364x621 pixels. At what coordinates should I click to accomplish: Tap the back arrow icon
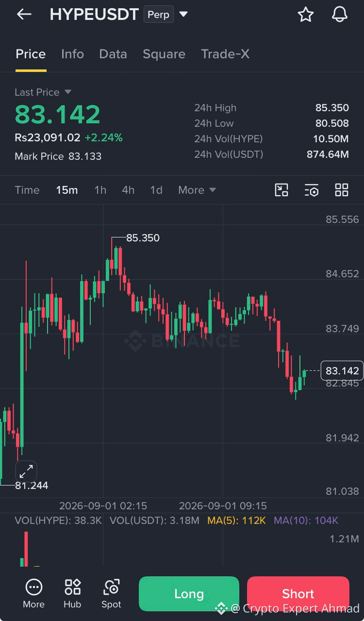(24, 15)
